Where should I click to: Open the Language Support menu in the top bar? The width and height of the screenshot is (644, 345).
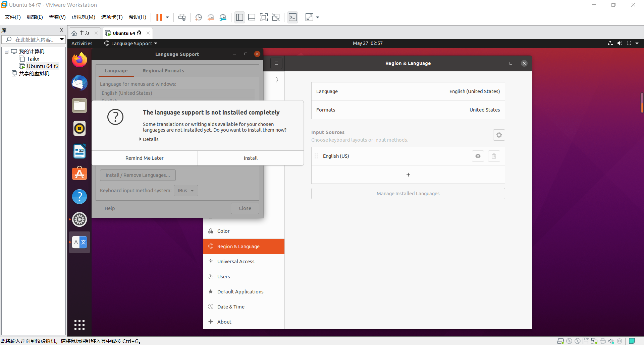coord(130,43)
